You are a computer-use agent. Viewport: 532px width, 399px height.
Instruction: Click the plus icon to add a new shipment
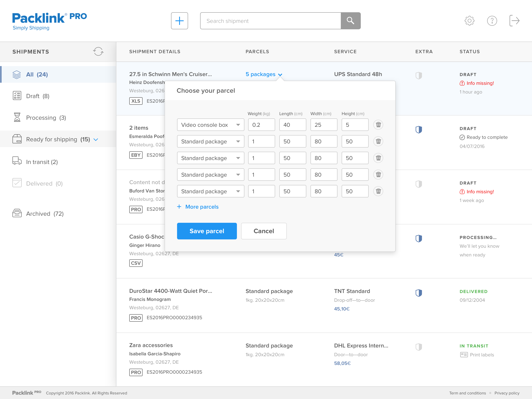click(179, 21)
